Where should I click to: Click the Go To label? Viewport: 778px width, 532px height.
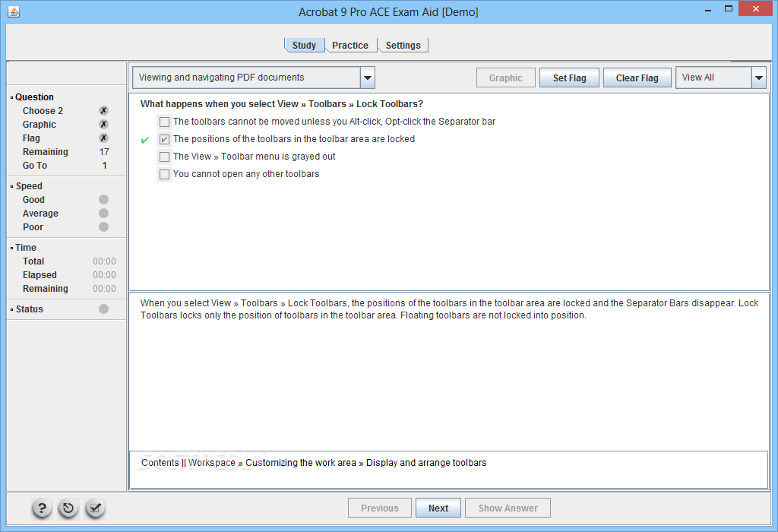coord(35,166)
